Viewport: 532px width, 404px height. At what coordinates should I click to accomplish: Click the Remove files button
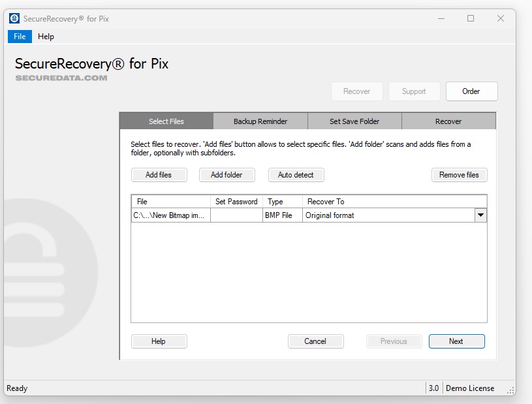459,175
